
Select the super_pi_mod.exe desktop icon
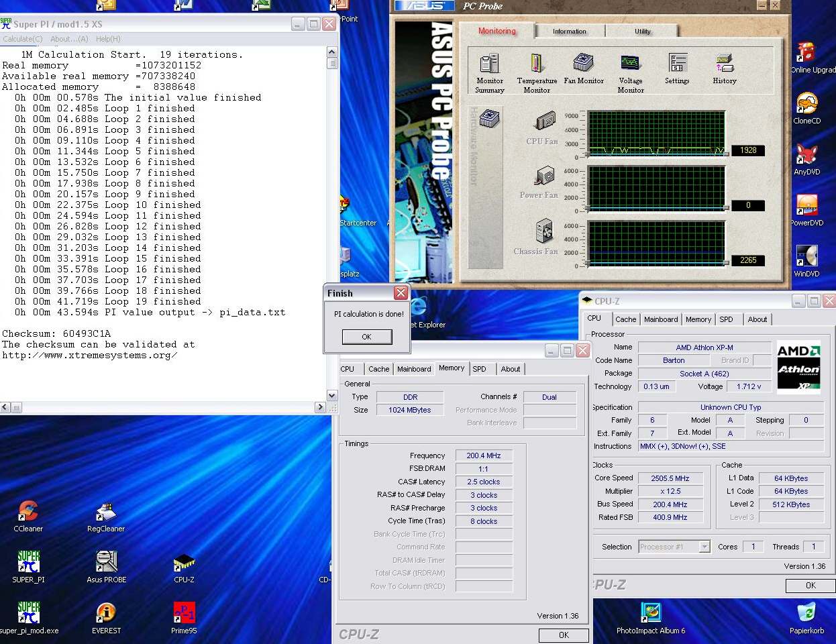(28, 618)
